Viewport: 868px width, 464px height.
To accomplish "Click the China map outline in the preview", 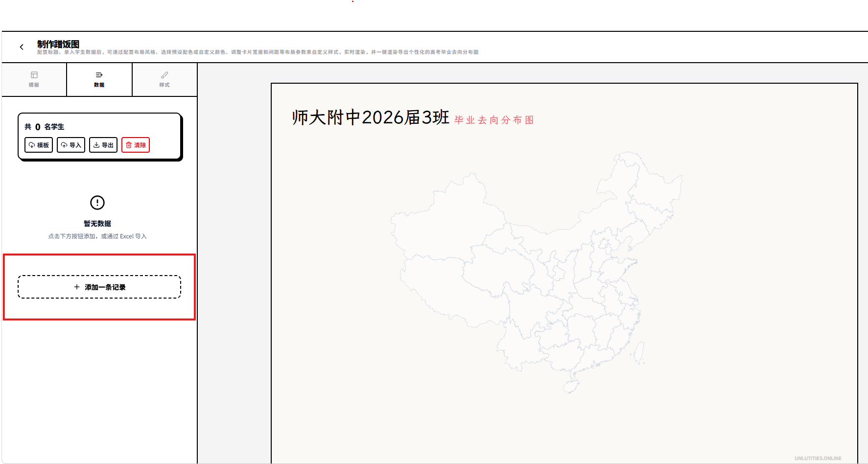I will [x=537, y=272].
